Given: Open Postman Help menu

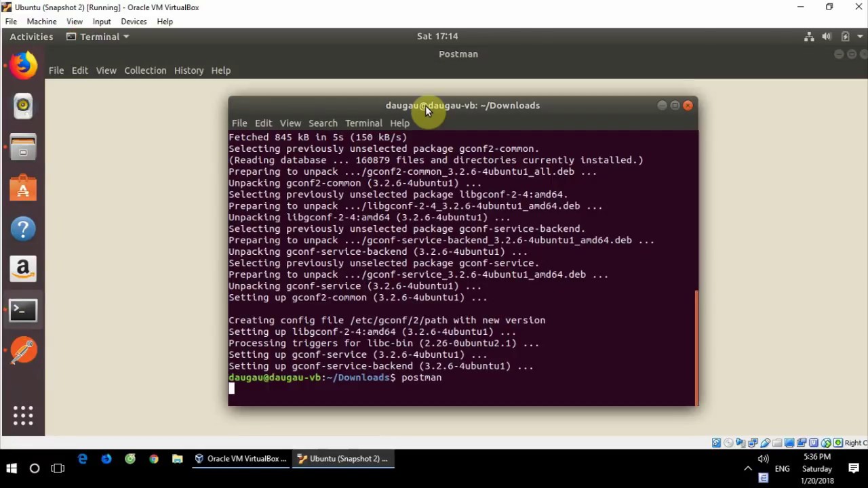Looking at the screenshot, I should click(x=221, y=70).
